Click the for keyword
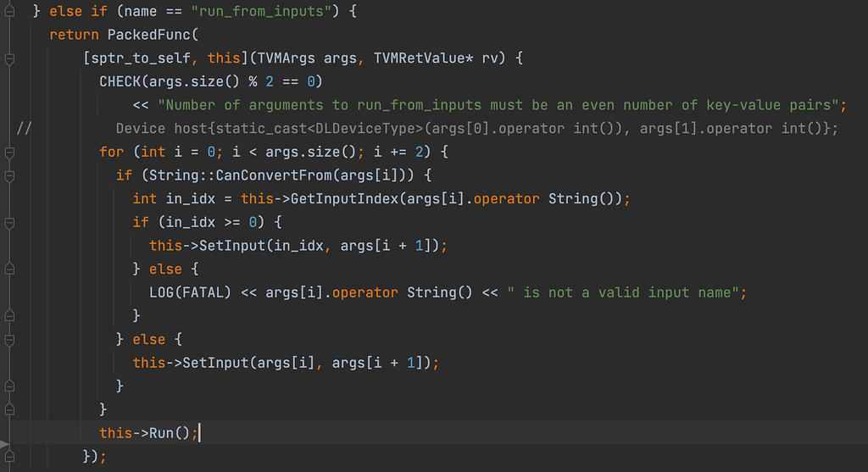 (111, 153)
